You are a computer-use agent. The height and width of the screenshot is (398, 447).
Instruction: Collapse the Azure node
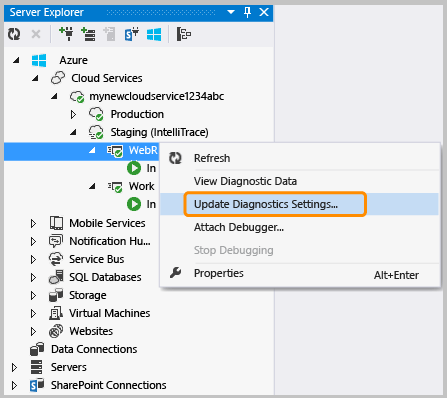[x=16, y=60]
